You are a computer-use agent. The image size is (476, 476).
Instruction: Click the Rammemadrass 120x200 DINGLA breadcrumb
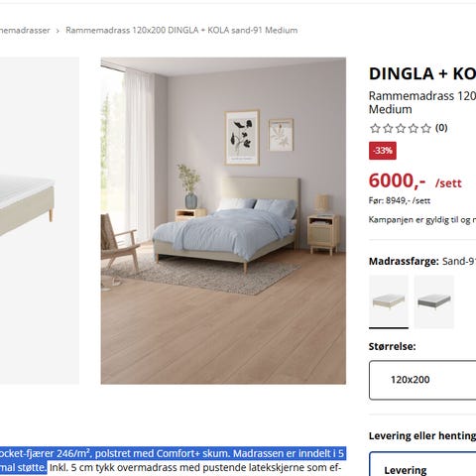(181, 30)
